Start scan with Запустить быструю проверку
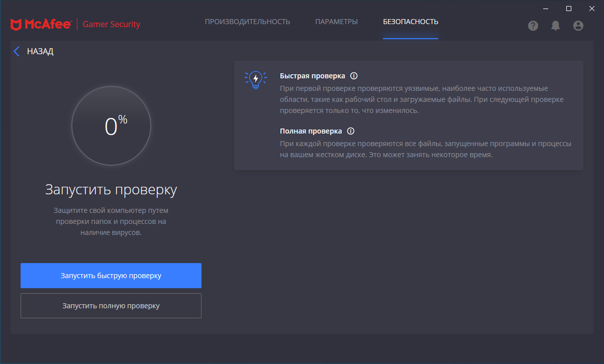This screenshot has height=364, width=604. click(111, 276)
